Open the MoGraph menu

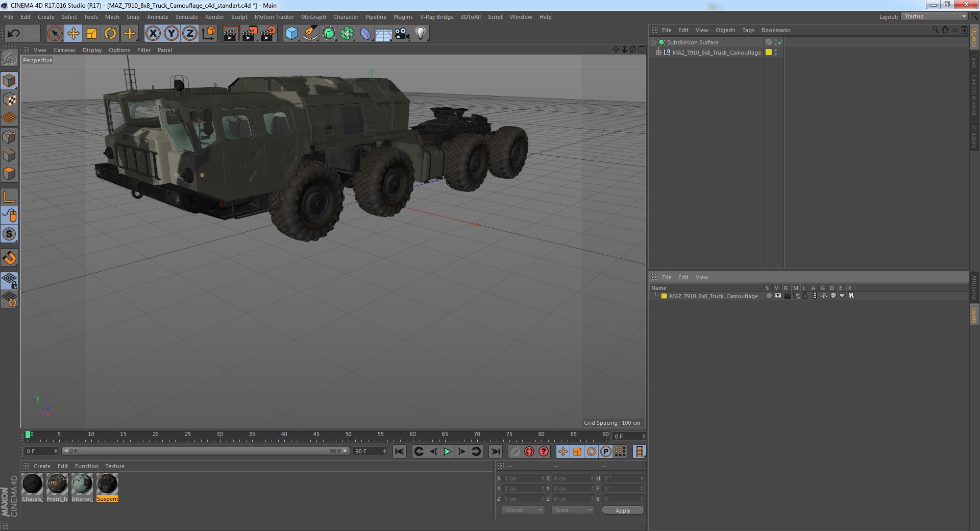point(313,17)
